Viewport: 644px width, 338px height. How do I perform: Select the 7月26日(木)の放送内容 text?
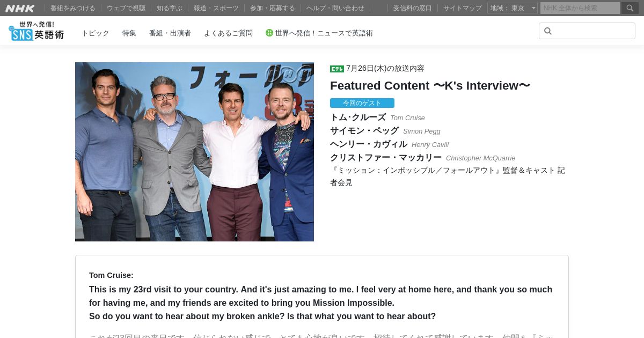click(385, 69)
